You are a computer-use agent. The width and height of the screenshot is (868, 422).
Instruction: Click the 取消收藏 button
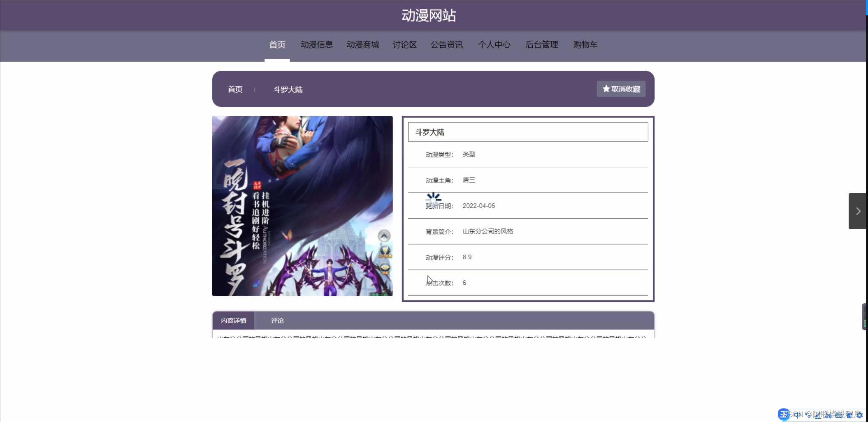coord(621,89)
